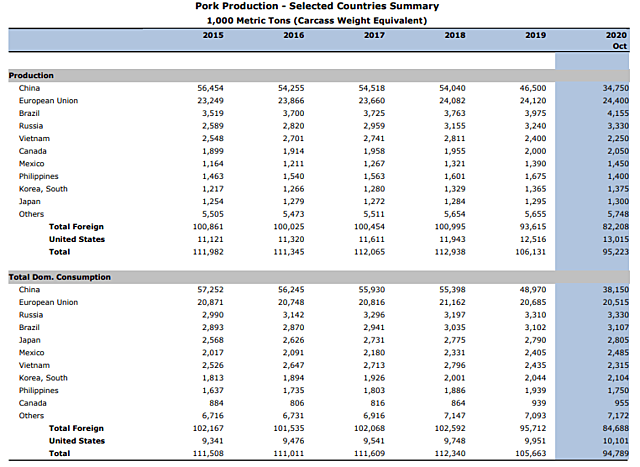Click Korea, South consumption value 1,926
The width and height of the screenshot is (640, 467).
coord(374,378)
